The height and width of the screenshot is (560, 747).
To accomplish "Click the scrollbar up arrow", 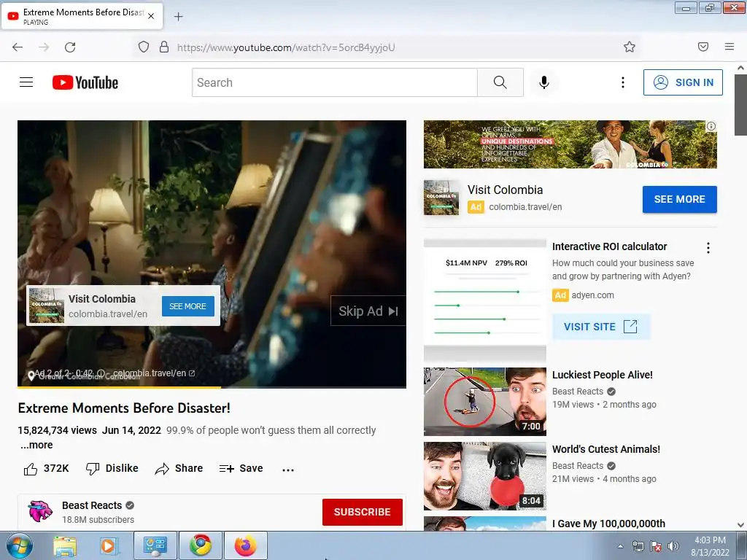I will 741,68.
